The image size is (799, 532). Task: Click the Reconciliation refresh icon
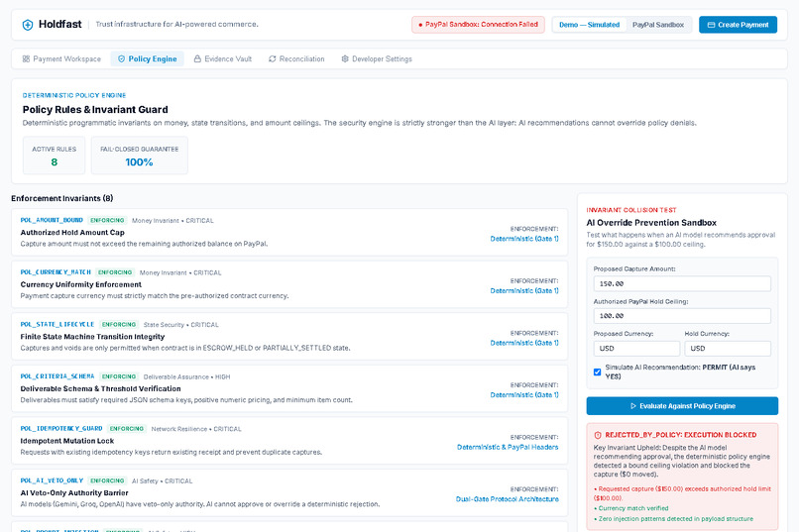[272, 59]
